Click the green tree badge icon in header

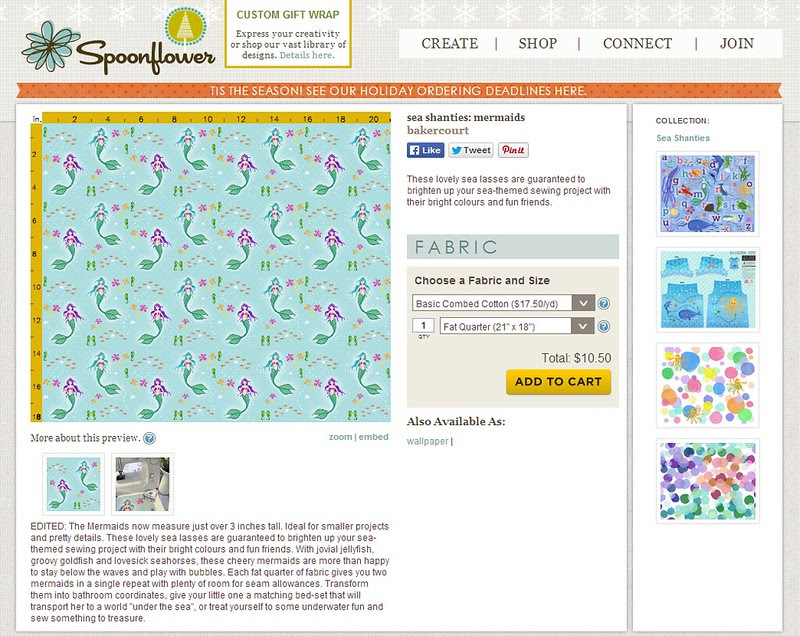[186, 26]
